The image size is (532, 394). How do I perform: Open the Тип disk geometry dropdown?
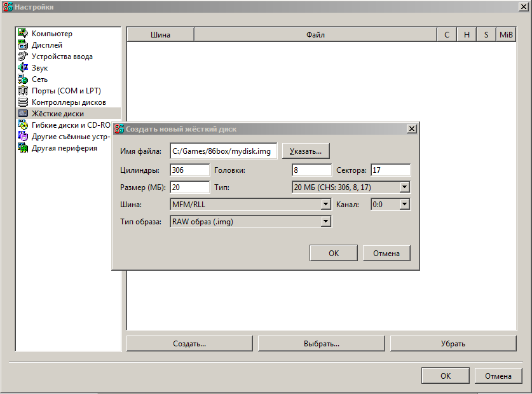click(x=351, y=187)
